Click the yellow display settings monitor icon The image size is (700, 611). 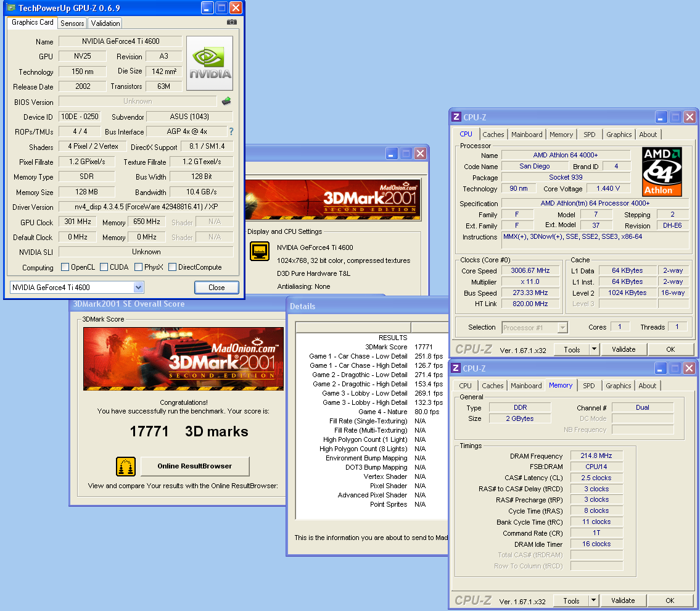click(260, 251)
